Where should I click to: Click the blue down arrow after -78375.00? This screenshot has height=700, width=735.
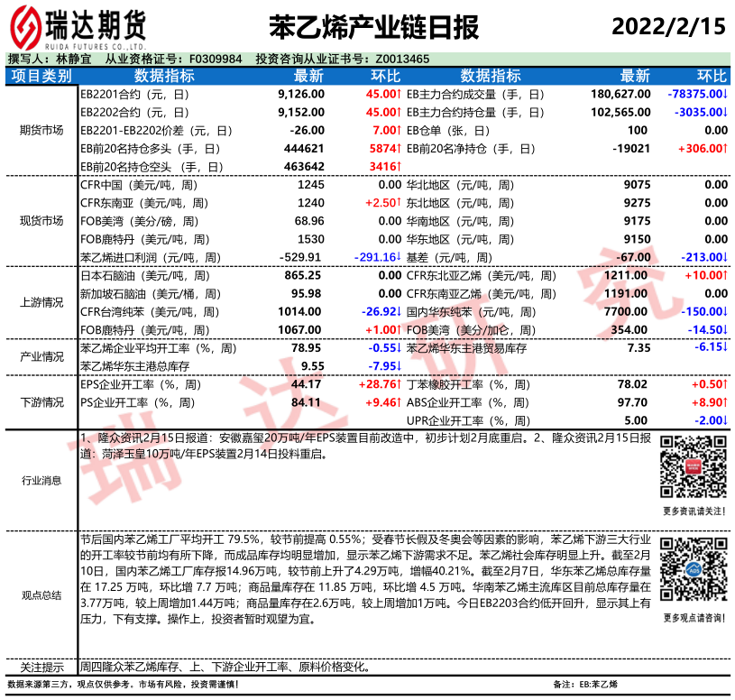[x=725, y=94]
